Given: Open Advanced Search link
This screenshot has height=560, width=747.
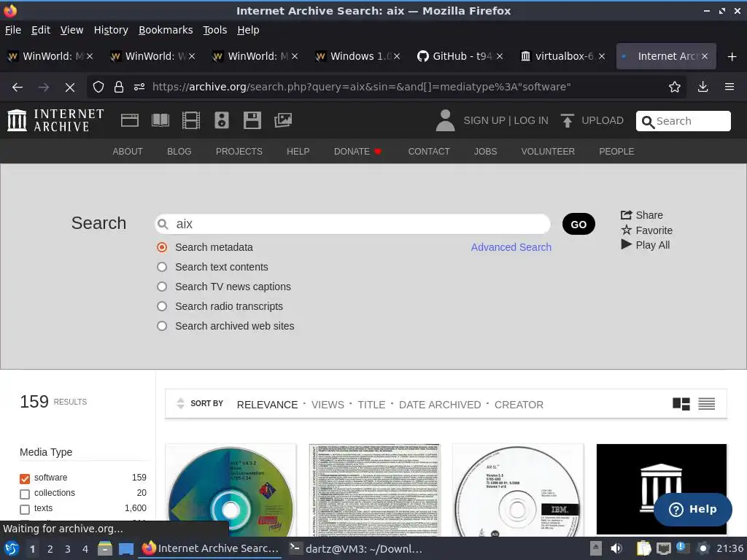Looking at the screenshot, I should point(511,247).
